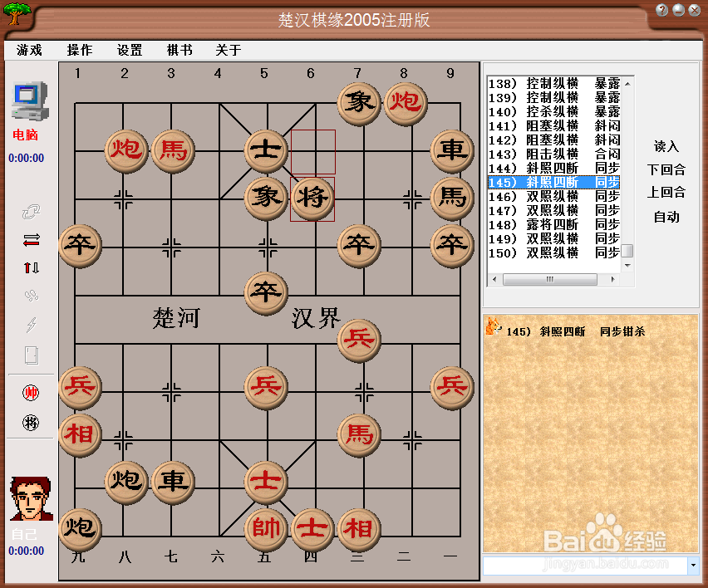Screen dimensions: 708x588
Task: Select list entry 143) 阻击纵横
Action: click(x=554, y=154)
